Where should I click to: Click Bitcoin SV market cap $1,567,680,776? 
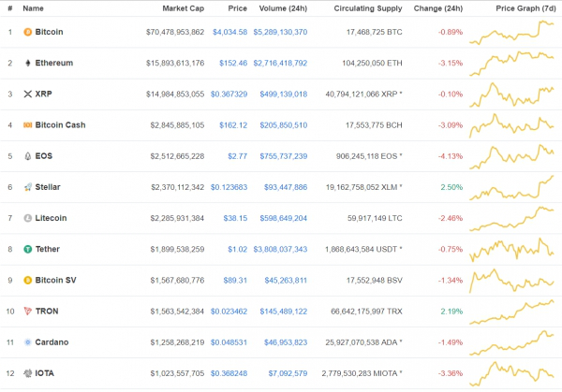[x=177, y=281]
